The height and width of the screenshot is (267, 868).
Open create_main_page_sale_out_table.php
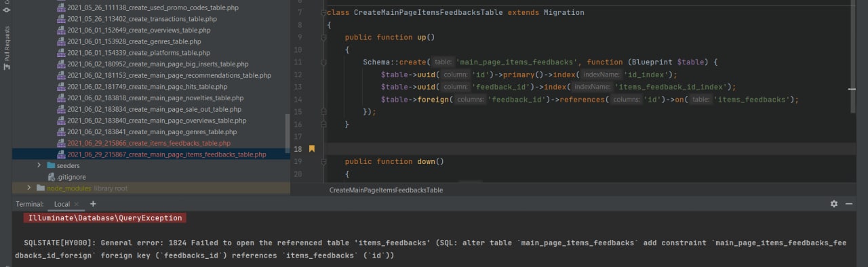154,109
